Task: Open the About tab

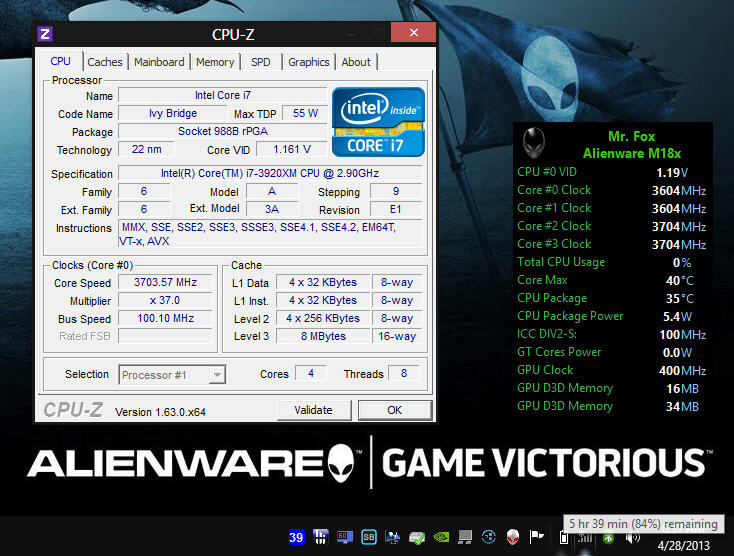Action: (x=356, y=62)
